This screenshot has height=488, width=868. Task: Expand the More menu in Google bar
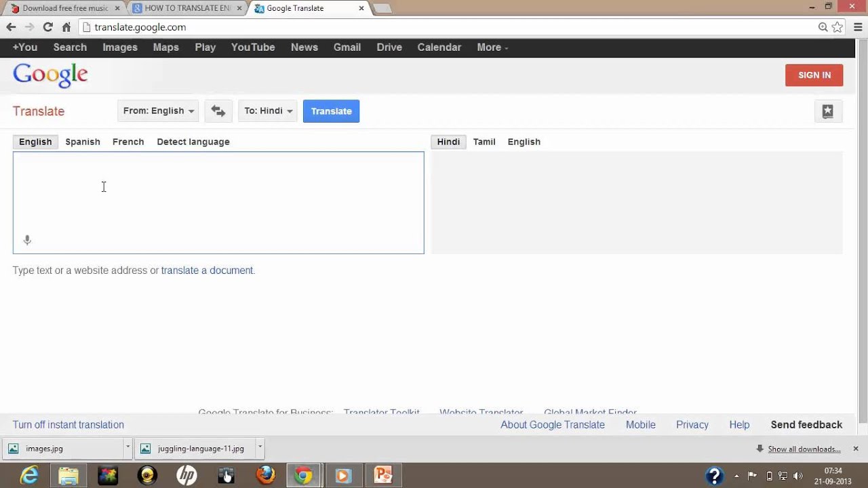492,47
